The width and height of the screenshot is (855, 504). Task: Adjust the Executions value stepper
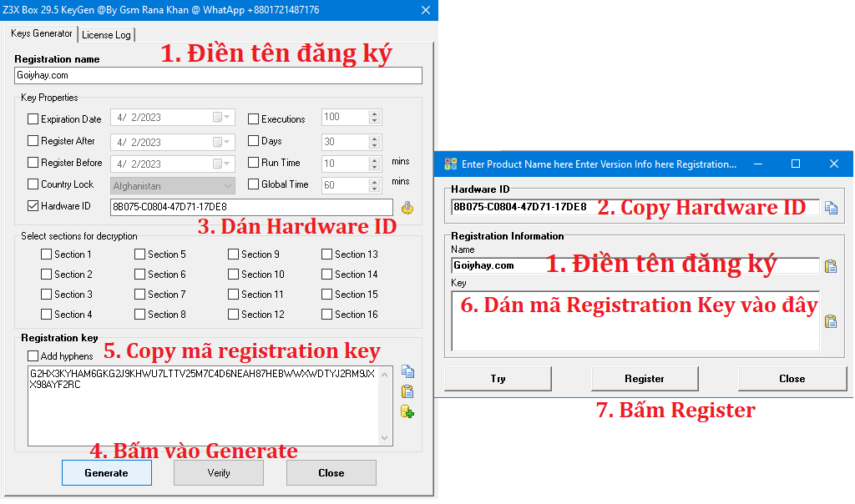tap(374, 117)
